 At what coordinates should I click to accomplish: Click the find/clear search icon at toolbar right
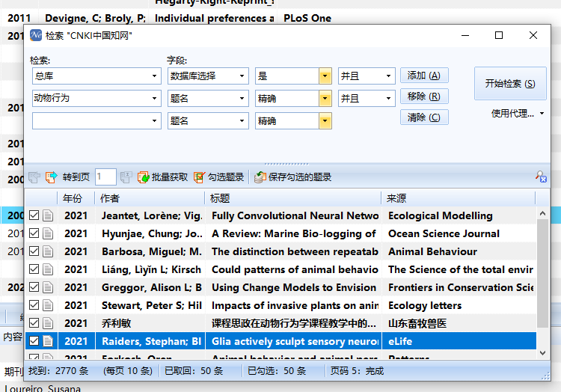pos(541,177)
